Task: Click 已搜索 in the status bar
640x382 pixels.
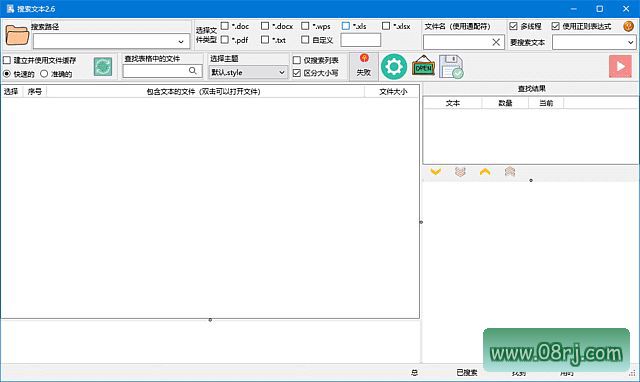Action: click(x=467, y=372)
